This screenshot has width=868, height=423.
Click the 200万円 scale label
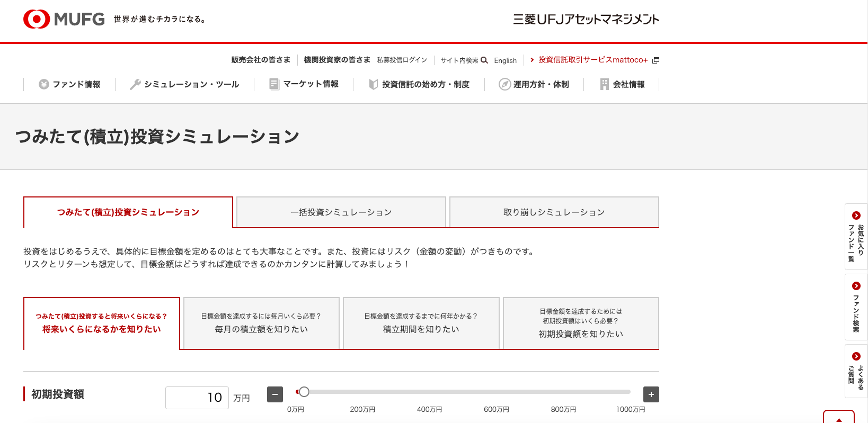click(362, 409)
